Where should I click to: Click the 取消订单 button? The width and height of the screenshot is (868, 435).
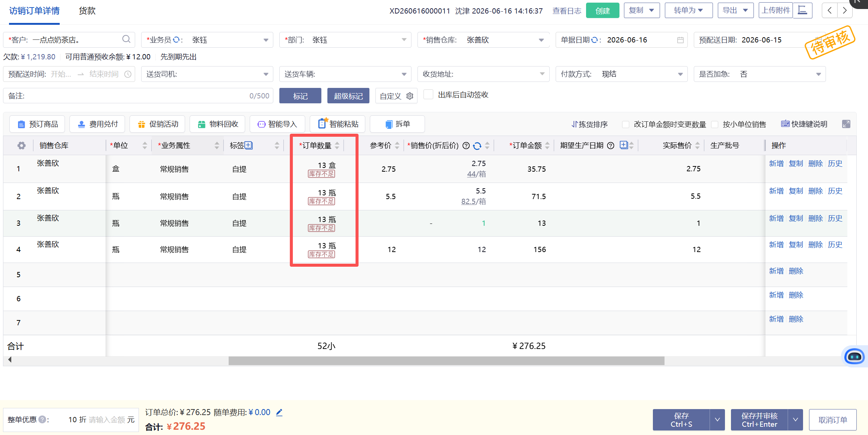coord(833,420)
